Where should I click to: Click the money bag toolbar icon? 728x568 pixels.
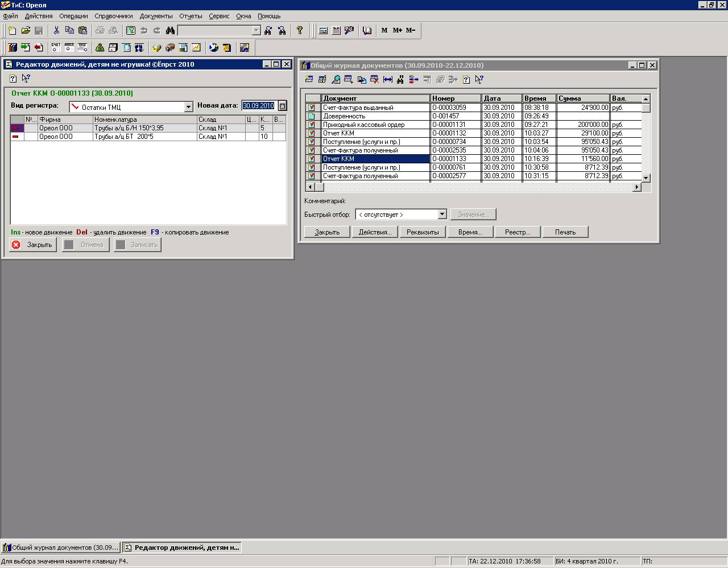tap(100, 47)
